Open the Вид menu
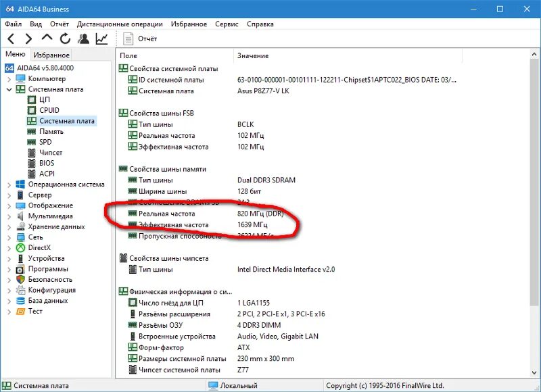541x392 pixels. tap(36, 24)
